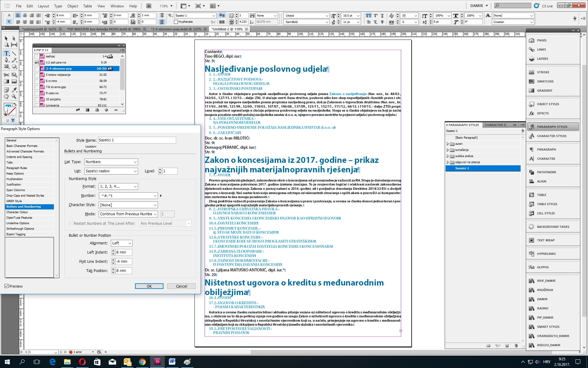Open the Pathfinder panel

click(546, 172)
